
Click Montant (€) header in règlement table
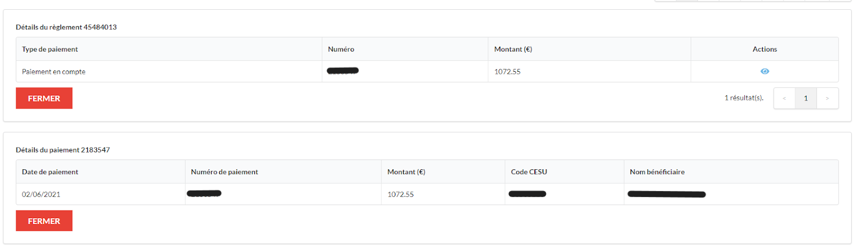tap(513, 49)
